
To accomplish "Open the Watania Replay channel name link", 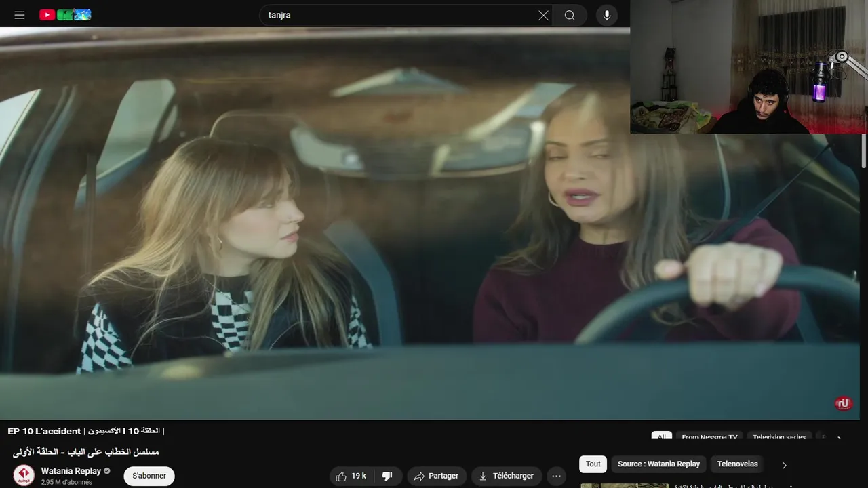I will point(71,471).
